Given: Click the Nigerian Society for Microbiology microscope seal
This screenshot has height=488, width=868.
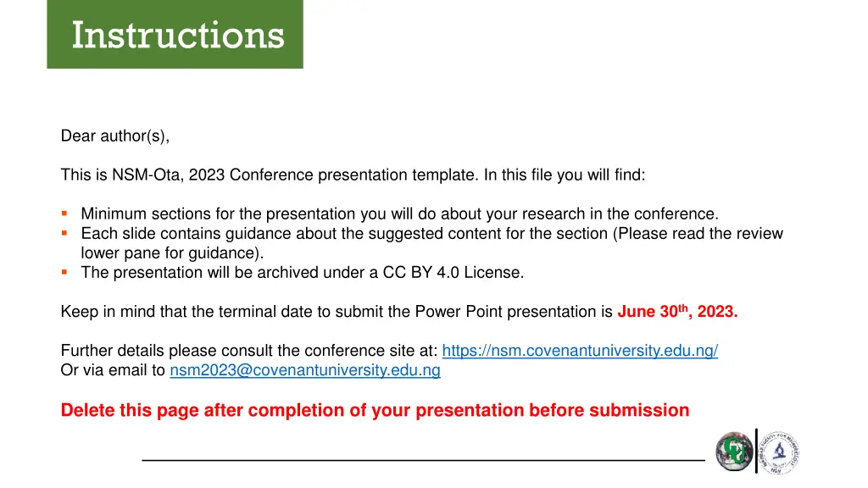Looking at the screenshot, I should pyautogui.click(x=779, y=452).
